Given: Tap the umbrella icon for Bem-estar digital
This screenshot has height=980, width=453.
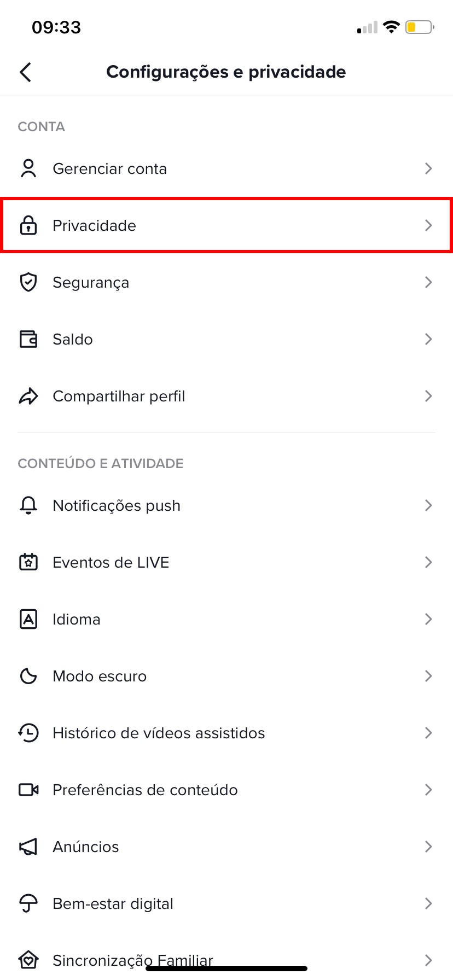Looking at the screenshot, I should [x=28, y=903].
